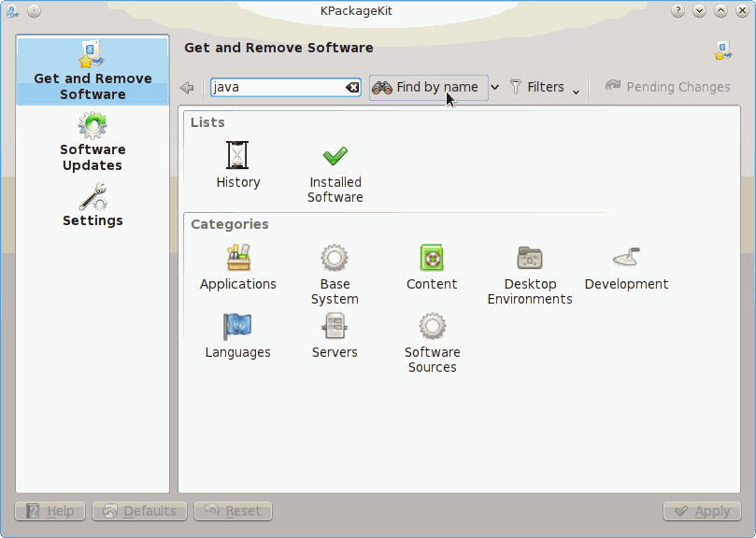Expand the Find by name dropdown arrow
756x538 pixels.
494,87
